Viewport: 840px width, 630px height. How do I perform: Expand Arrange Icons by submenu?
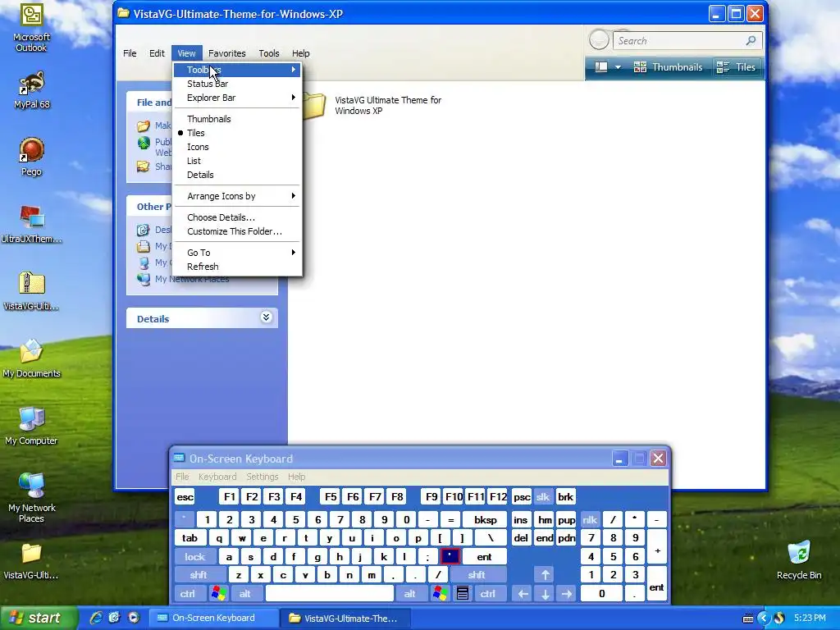[x=237, y=196]
